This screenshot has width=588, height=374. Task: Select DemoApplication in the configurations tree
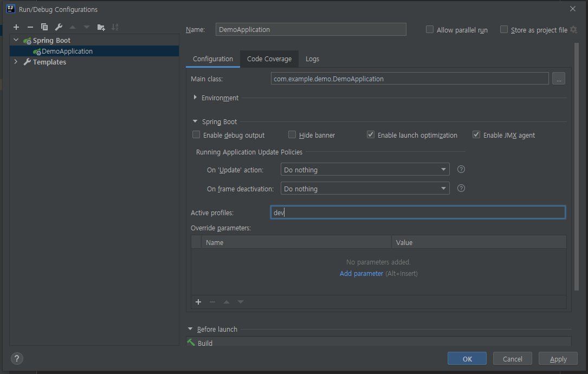click(94, 51)
